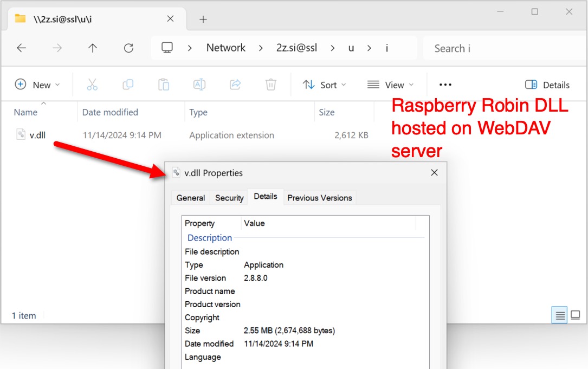Select Date modified row in Properties
This screenshot has width=588, height=369.
click(x=305, y=344)
